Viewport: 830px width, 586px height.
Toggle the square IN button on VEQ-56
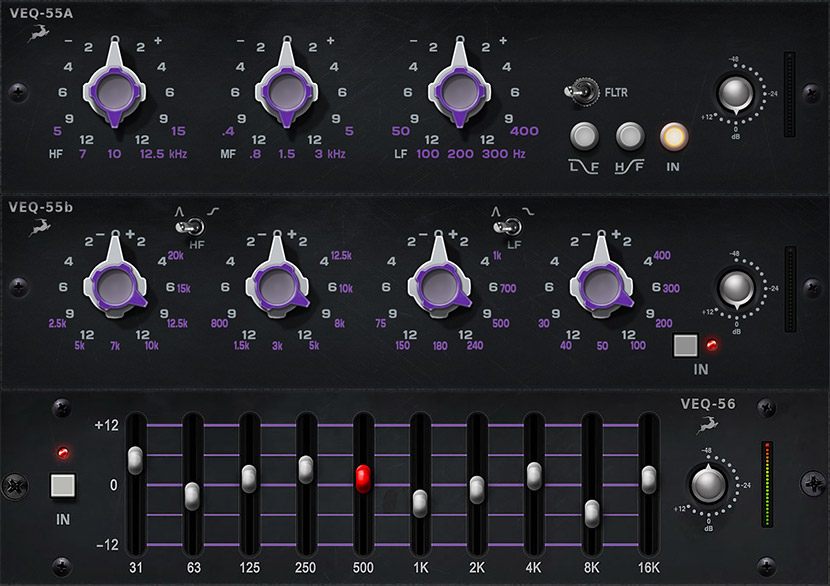[62, 485]
